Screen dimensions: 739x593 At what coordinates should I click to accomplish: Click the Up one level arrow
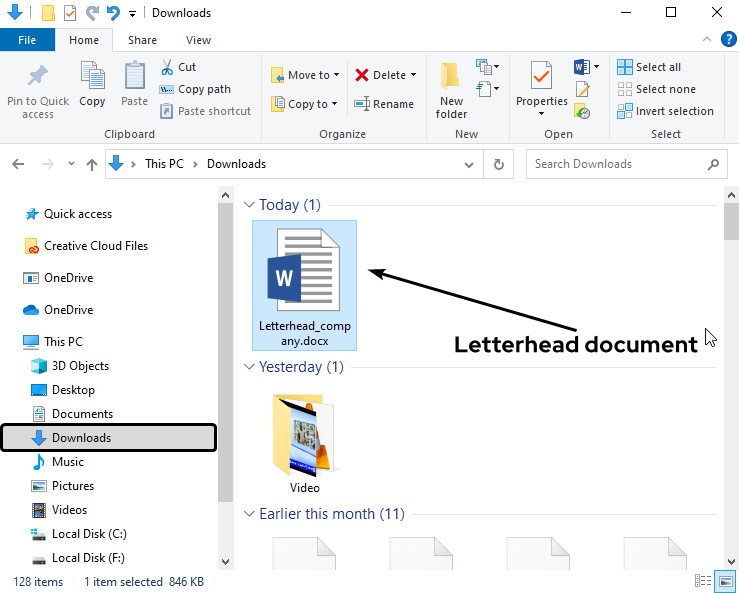click(92, 164)
